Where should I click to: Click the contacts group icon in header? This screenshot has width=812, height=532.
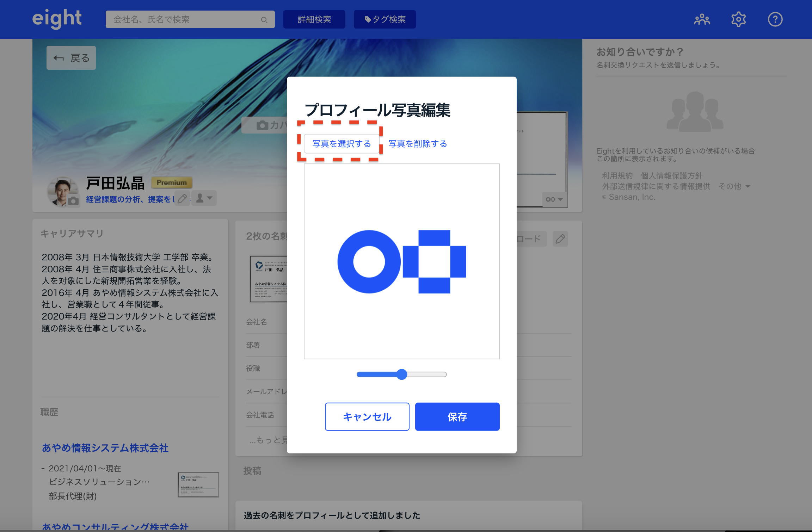[702, 19]
